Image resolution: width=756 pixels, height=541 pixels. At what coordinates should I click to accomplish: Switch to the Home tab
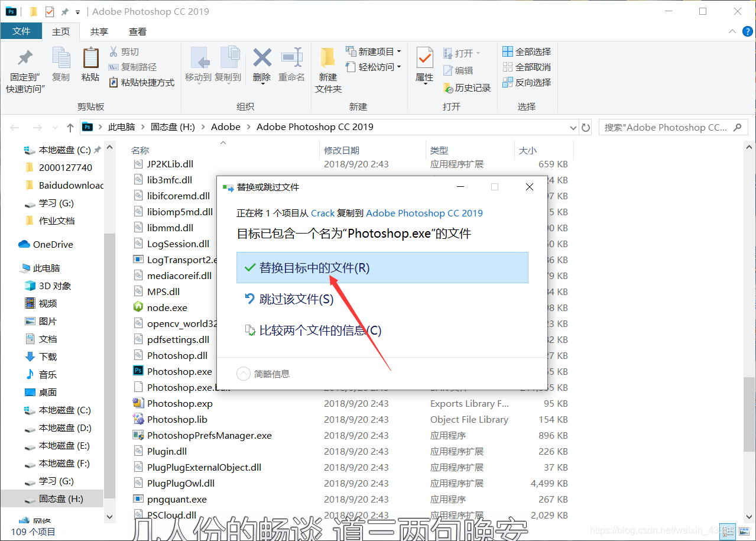click(61, 31)
